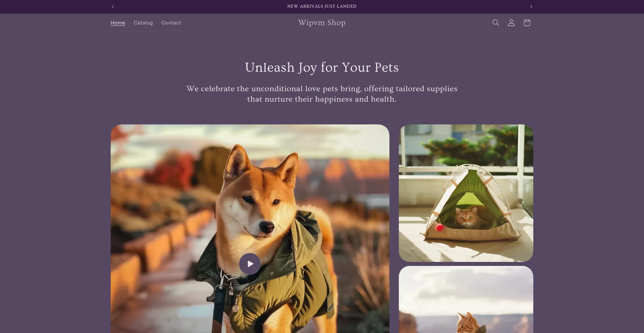Click the orange cat's face inside the tent
This screenshot has width=644, height=333.
pyautogui.click(x=466, y=217)
